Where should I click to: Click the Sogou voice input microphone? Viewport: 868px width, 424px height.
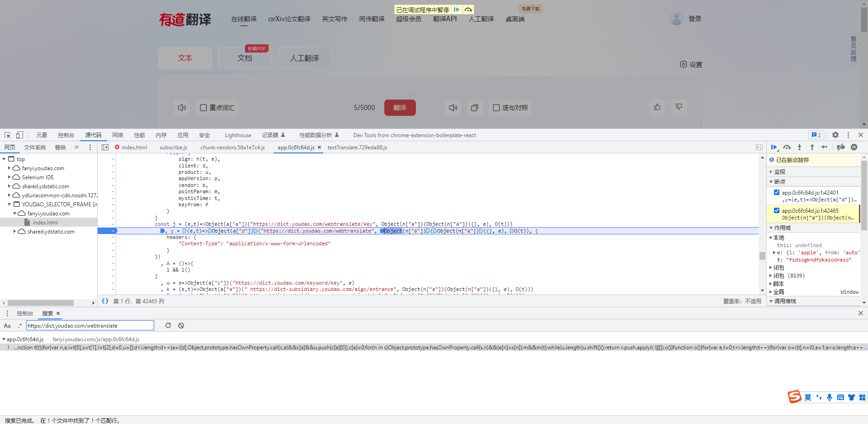(x=830, y=397)
